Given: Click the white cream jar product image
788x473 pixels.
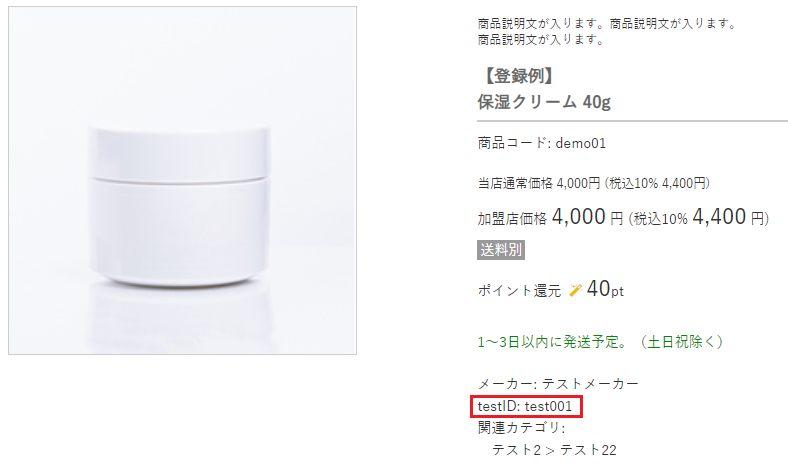Looking at the screenshot, I should [182, 180].
